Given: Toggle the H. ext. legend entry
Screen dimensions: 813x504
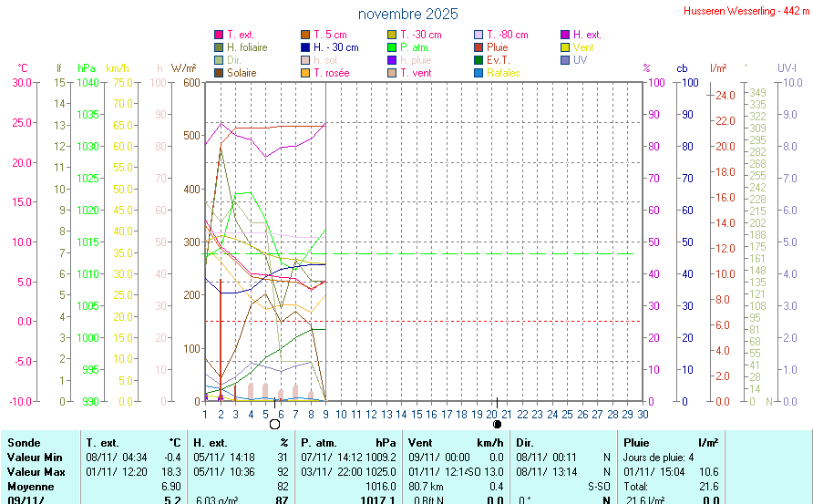Looking at the screenshot, I should [586, 35].
